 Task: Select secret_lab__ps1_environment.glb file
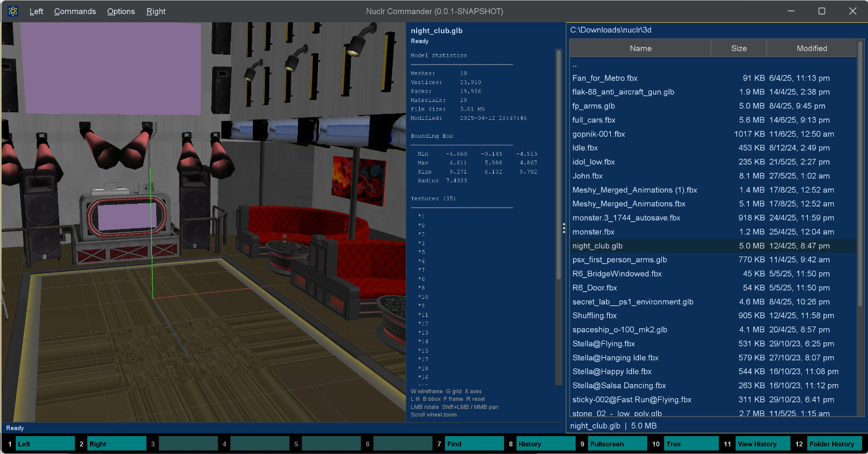click(x=713, y=302)
